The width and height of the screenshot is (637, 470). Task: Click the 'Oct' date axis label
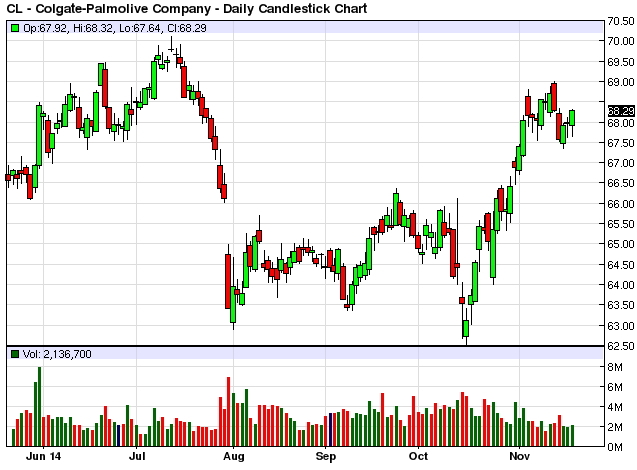[418, 456]
